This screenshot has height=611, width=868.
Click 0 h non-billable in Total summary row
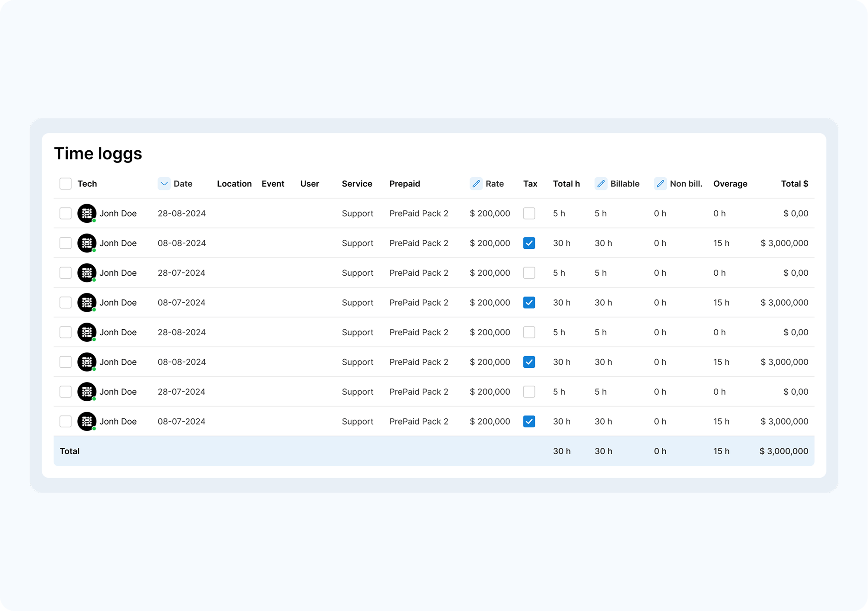pyautogui.click(x=660, y=451)
